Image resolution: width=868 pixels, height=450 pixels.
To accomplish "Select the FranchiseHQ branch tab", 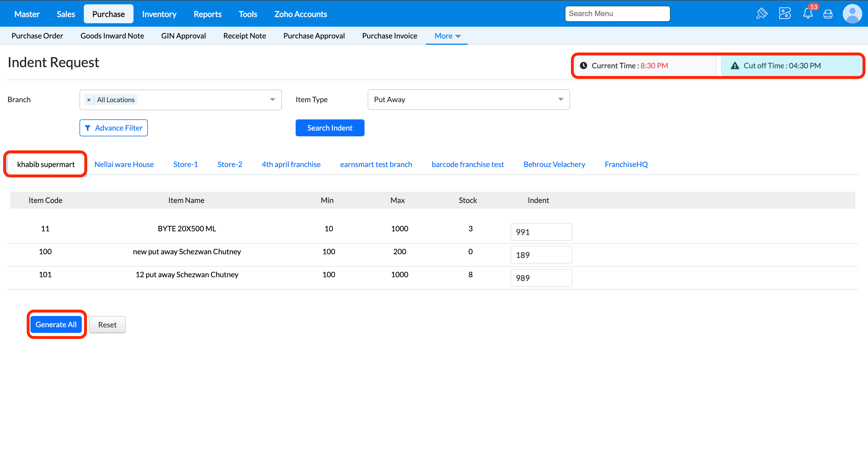I will point(626,164).
